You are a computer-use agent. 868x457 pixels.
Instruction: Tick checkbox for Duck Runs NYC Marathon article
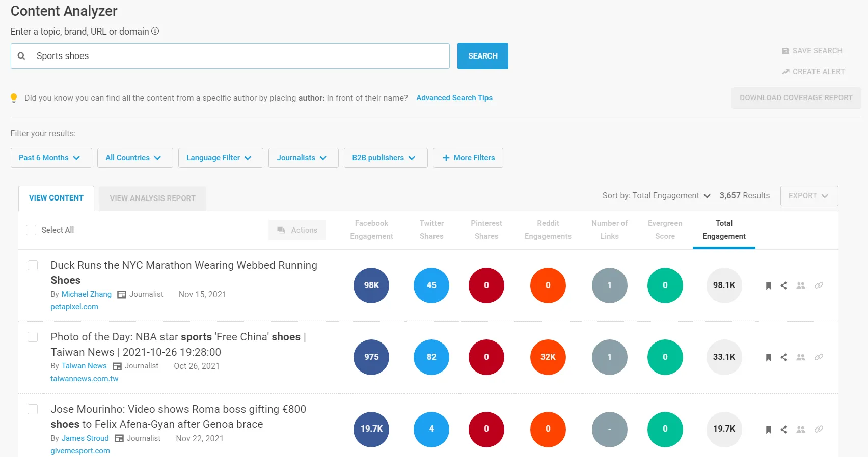click(x=33, y=265)
